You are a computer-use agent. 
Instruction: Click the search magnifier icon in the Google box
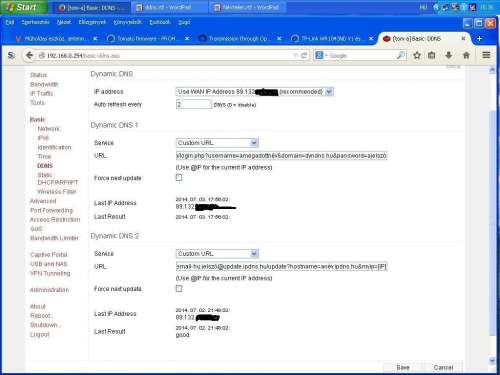(x=401, y=55)
